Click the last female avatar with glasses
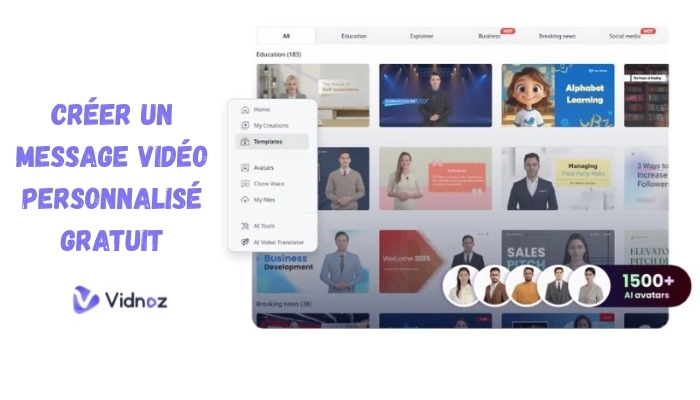This screenshot has height=400, width=700. coord(589,286)
